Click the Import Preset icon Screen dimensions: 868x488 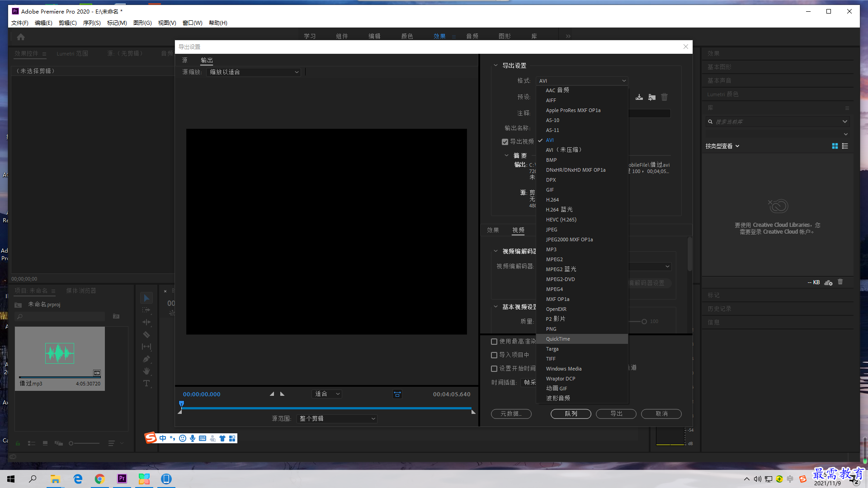(x=652, y=97)
